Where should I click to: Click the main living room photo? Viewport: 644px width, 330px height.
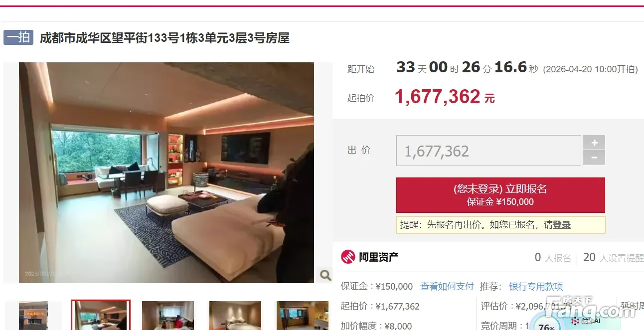pyautogui.click(x=166, y=172)
